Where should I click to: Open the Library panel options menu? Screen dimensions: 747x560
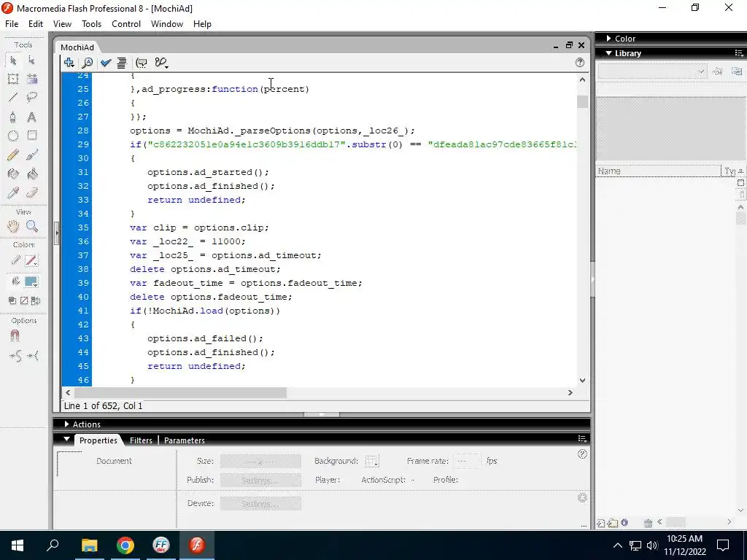pos(739,53)
